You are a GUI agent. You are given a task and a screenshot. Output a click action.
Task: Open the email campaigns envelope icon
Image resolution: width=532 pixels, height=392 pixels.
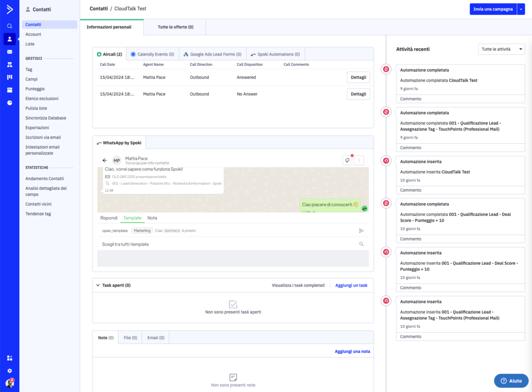pyautogui.click(x=9, y=52)
